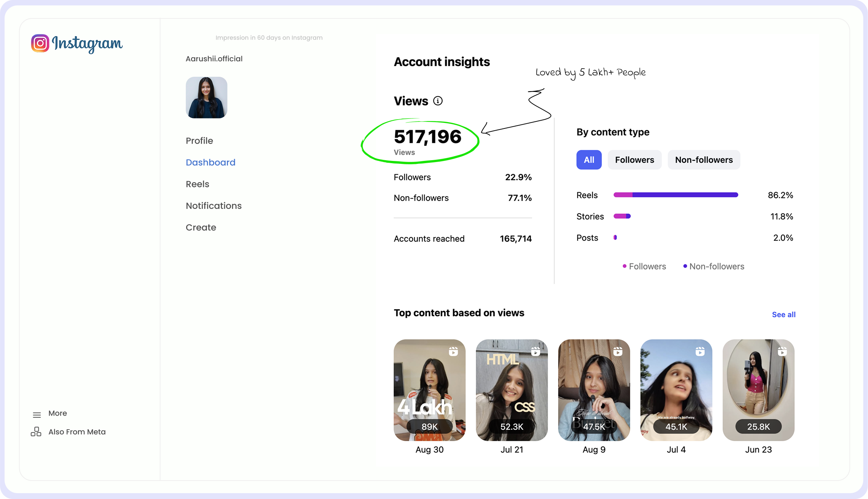Select the All content filter
868x499 pixels.
[588, 160]
